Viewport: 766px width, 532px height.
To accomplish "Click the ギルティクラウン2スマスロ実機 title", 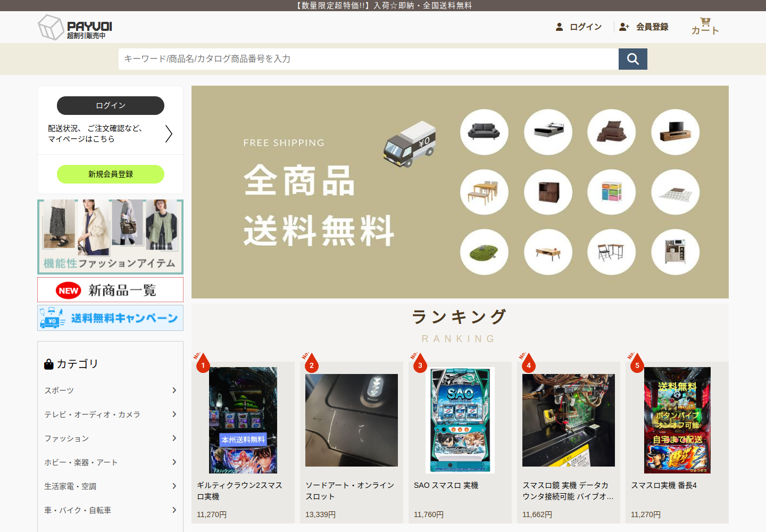I will 240,491.
